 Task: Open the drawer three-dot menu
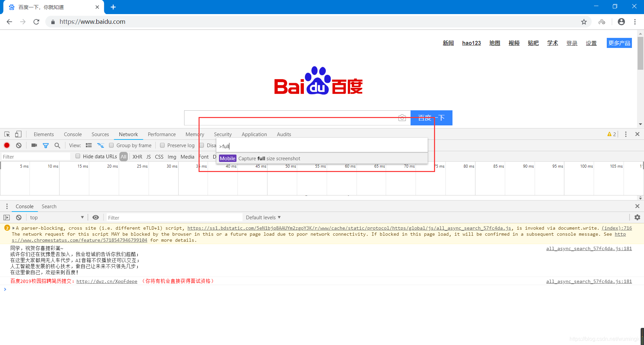pyautogui.click(x=7, y=206)
